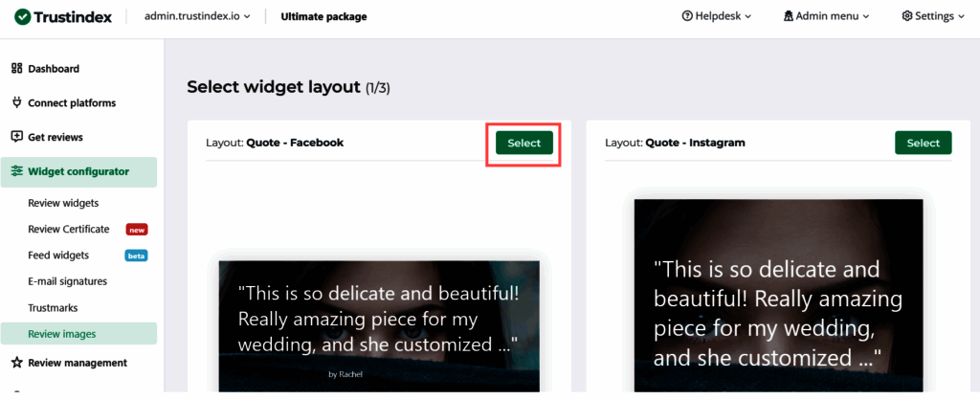
Task: Click the Review management star icon
Action: pyautogui.click(x=16, y=363)
